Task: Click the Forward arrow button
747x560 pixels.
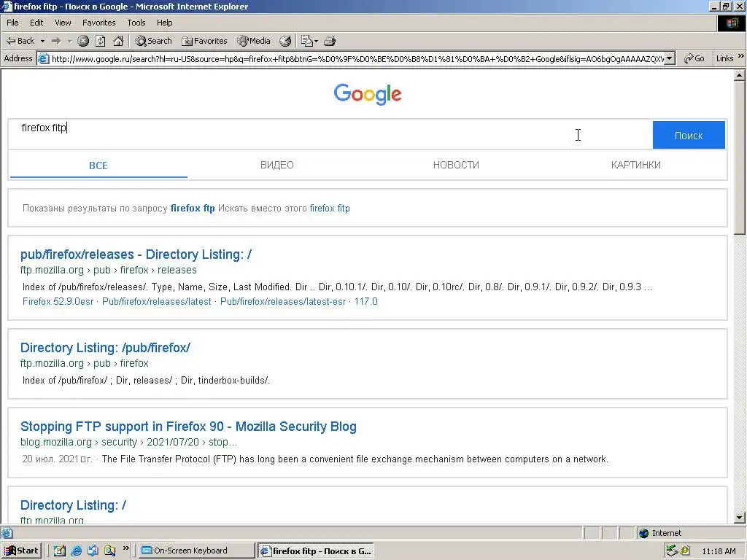Action: 56,41
